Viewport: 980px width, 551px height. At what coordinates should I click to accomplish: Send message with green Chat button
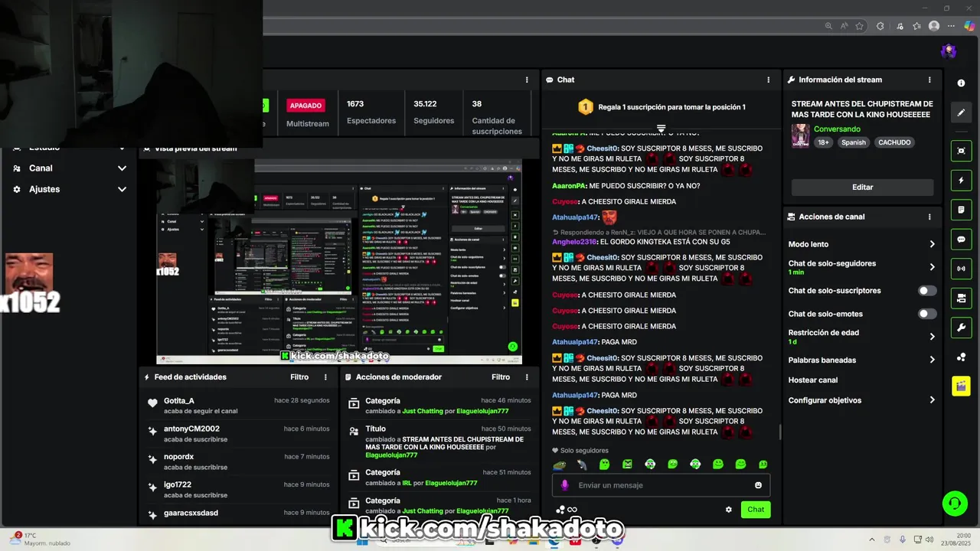tap(756, 510)
